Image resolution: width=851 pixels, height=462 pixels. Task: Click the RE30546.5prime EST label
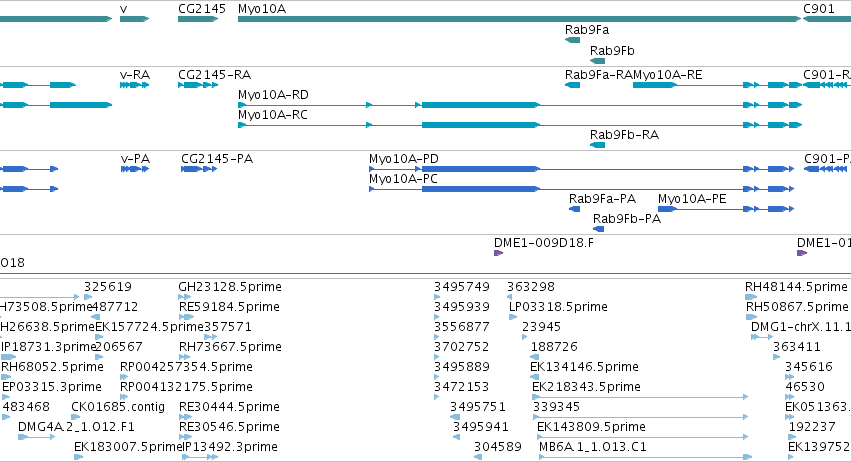pyautogui.click(x=229, y=427)
